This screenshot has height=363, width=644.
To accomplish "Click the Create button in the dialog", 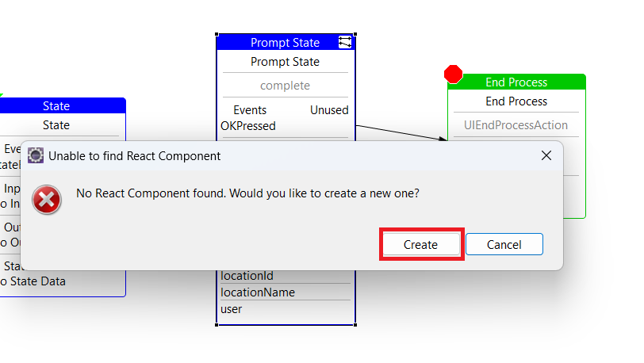I will click(x=421, y=244).
